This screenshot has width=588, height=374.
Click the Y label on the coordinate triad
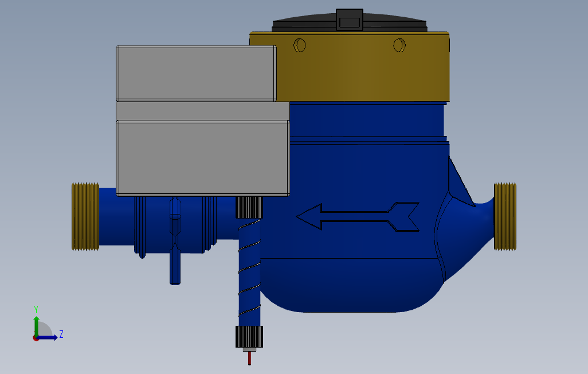(x=36, y=310)
